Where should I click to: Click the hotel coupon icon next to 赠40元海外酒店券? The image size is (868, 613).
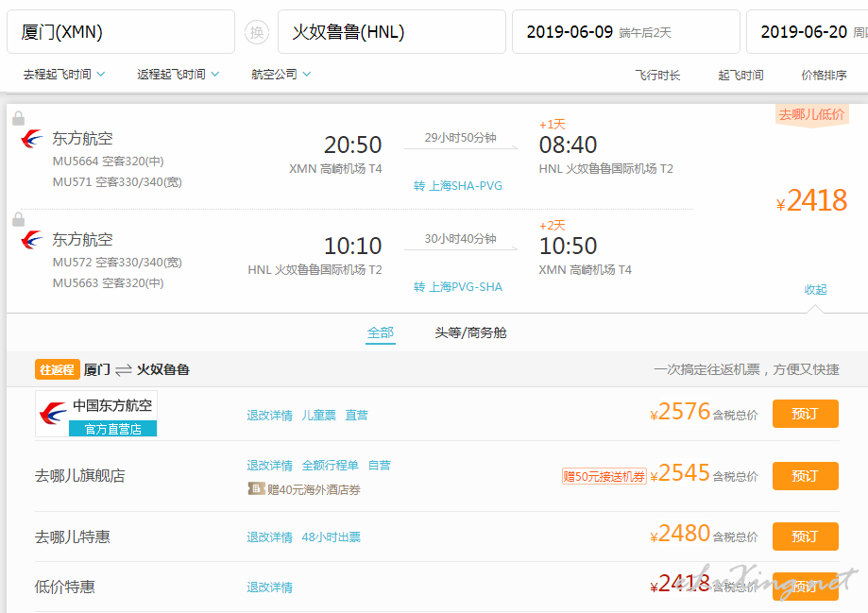256,489
